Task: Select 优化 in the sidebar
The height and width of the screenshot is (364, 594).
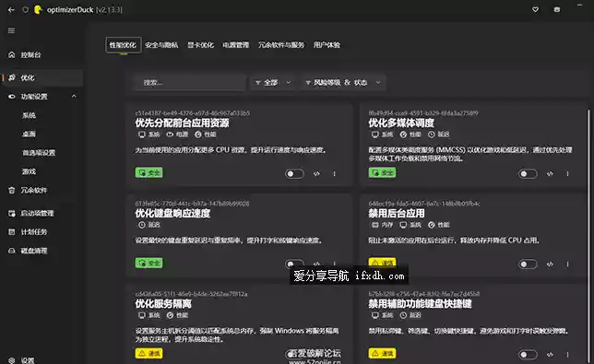Action: click(x=42, y=77)
